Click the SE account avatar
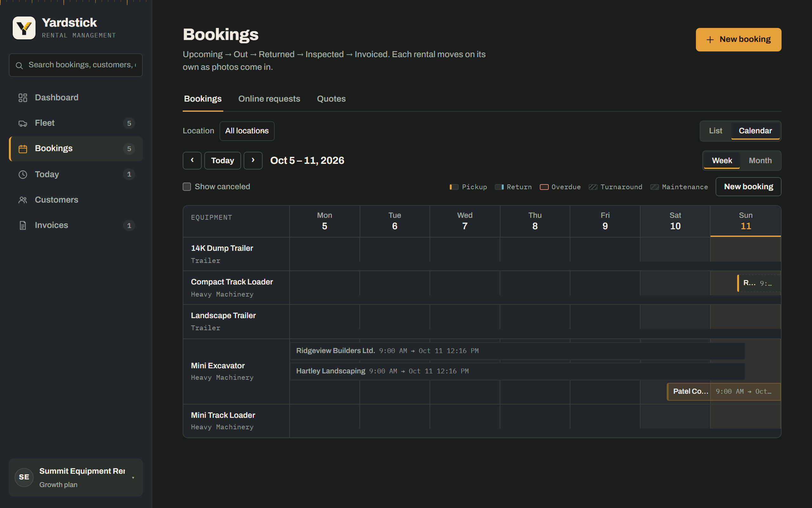This screenshot has height=508, width=812. (24, 477)
